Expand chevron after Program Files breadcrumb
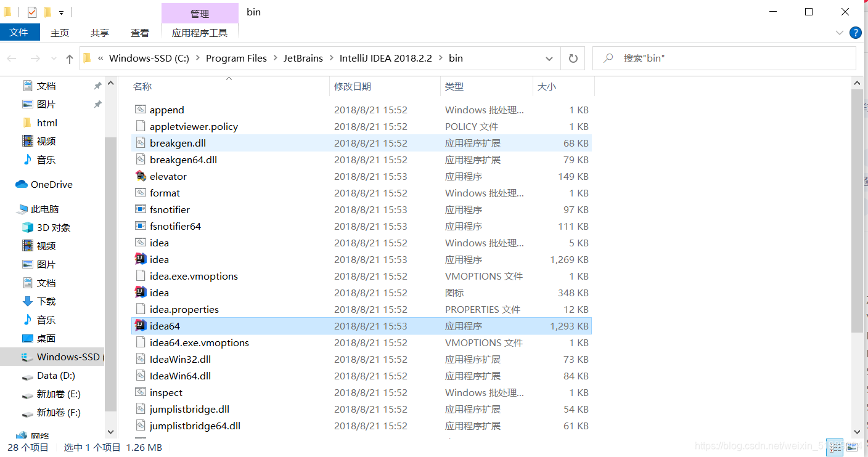This screenshot has height=457, width=868. click(x=276, y=59)
